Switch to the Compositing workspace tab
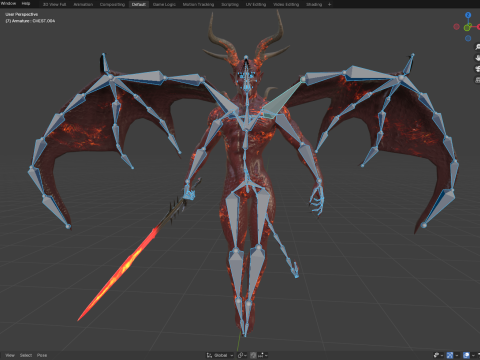The width and height of the screenshot is (480, 360). [112, 4]
